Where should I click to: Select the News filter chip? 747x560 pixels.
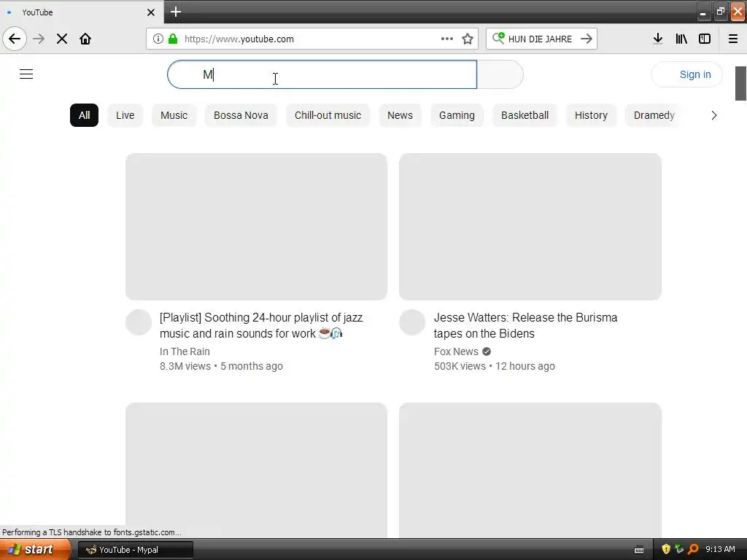coord(400,115)
